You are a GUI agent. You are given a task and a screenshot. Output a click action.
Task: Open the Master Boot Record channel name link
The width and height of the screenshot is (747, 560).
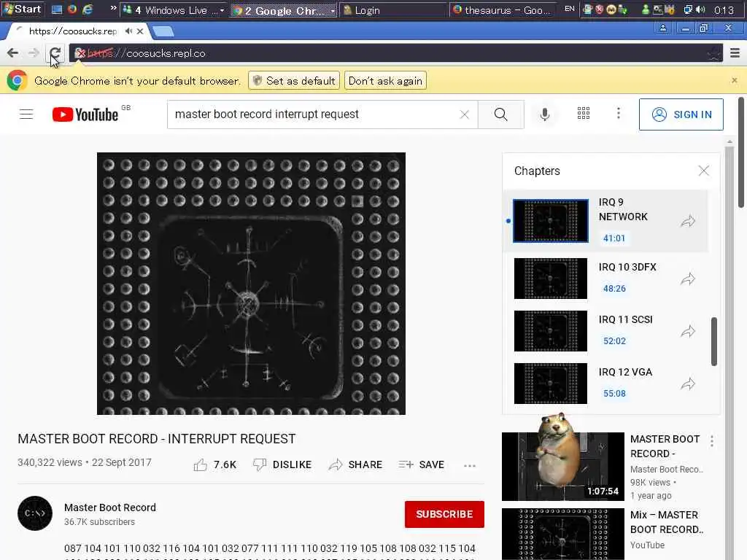pyautogui.click(x=110, y=507)
